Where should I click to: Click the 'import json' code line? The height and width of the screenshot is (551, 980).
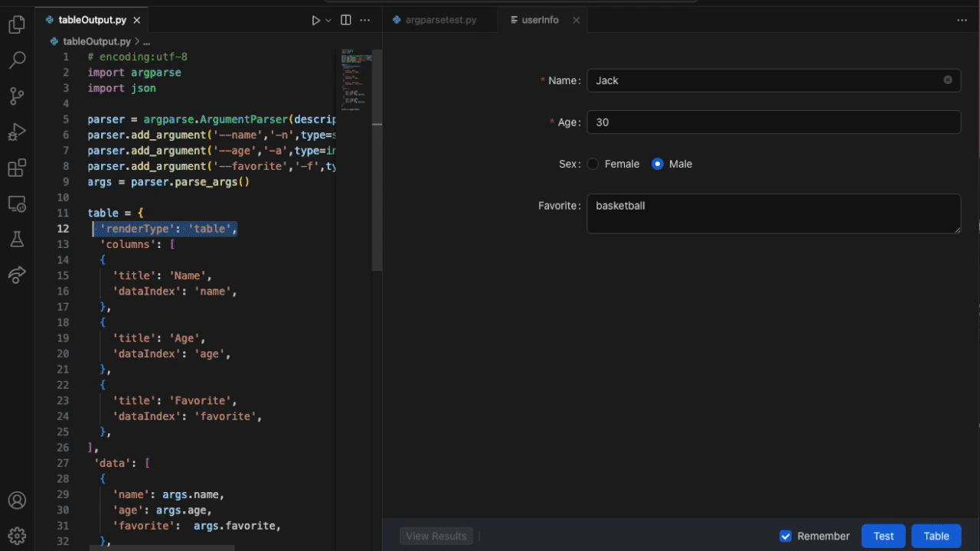click(x=122, y=88)
